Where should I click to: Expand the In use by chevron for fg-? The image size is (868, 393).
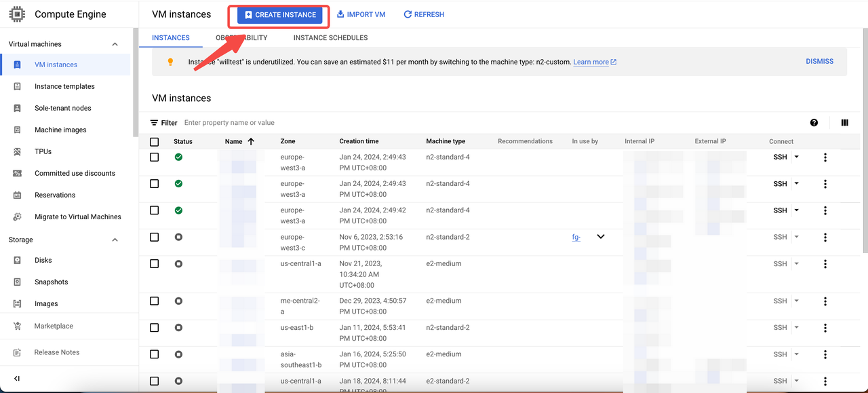point(600,237)
